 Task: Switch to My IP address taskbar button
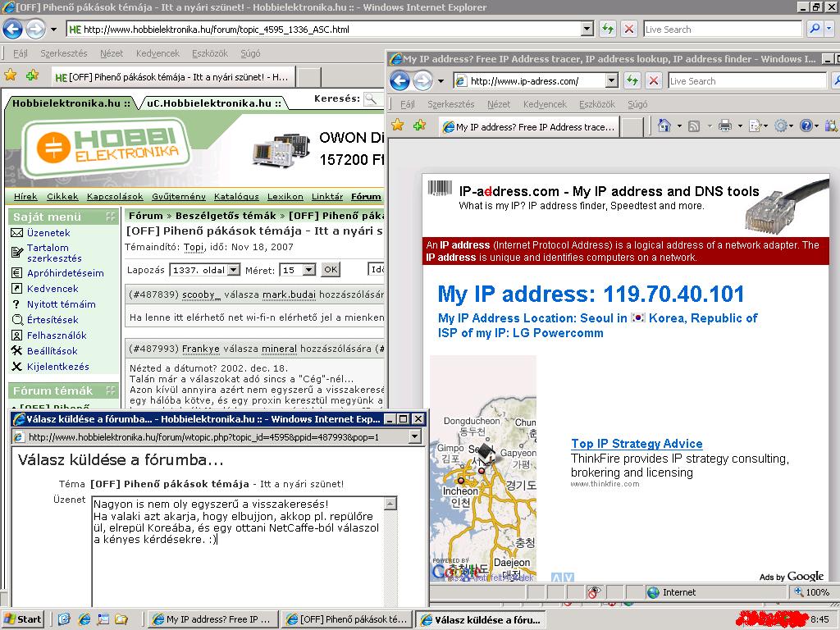point(212,619)
